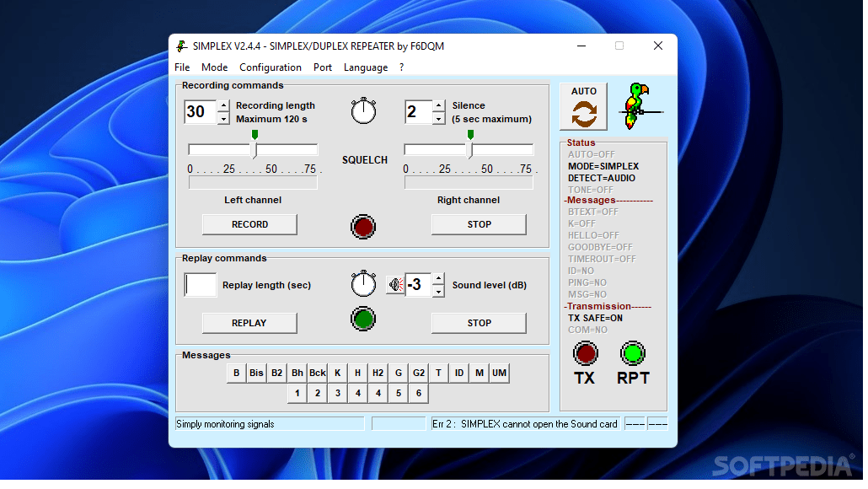Send the K message
The height and width of the screenshot is (489, 868).
(x=338, y=373)
